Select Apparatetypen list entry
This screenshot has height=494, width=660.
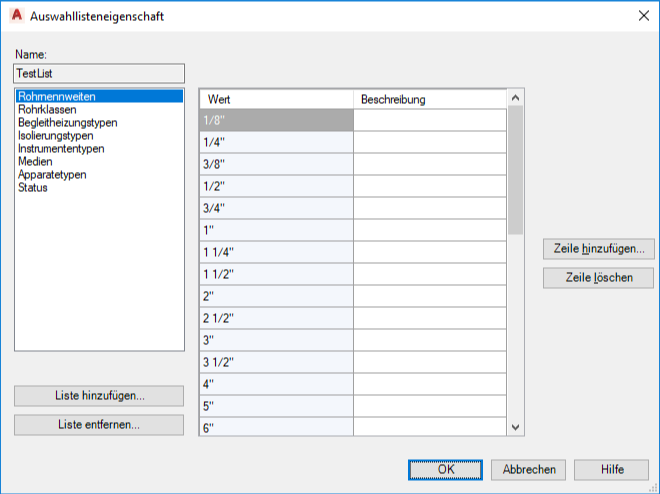pos(52,175)
